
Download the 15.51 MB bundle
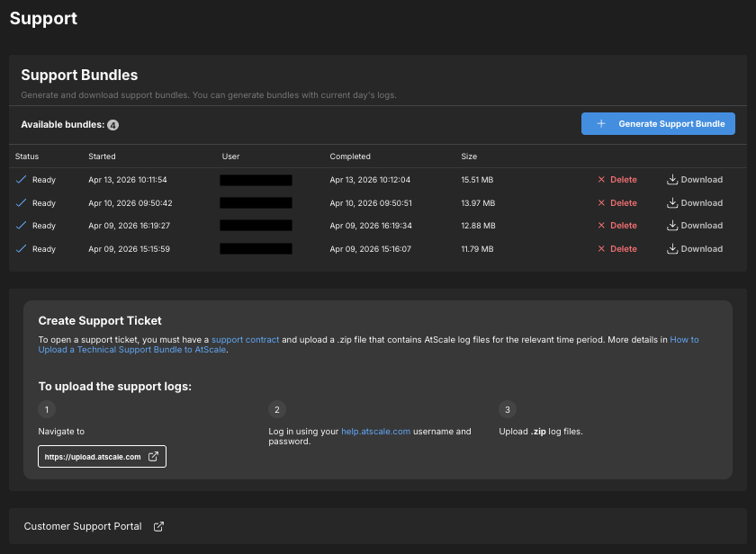695,180
